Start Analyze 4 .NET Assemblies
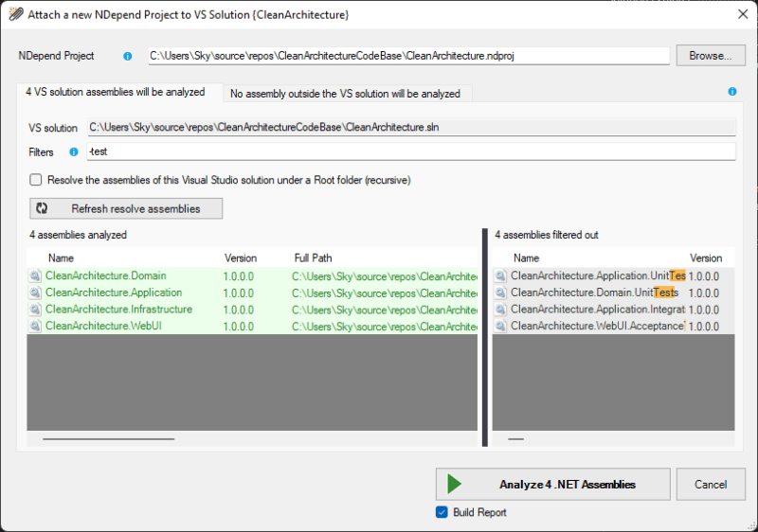Screen dimensions: 758x532 coord(553,484)
